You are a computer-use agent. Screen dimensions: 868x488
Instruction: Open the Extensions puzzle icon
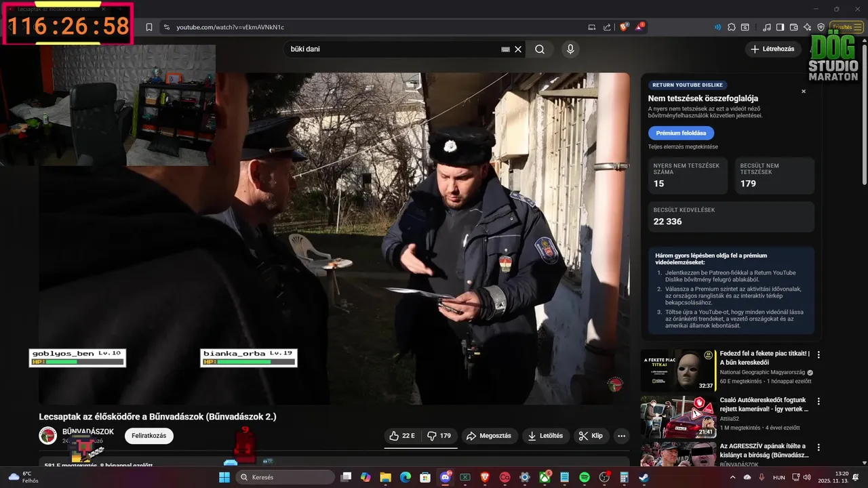(732, 27)
